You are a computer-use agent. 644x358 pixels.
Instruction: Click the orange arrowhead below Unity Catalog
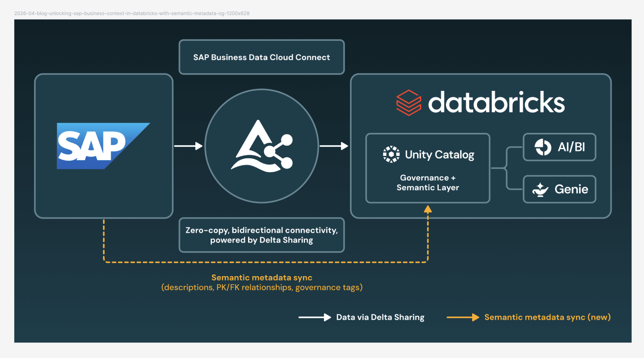coord(428,210)
